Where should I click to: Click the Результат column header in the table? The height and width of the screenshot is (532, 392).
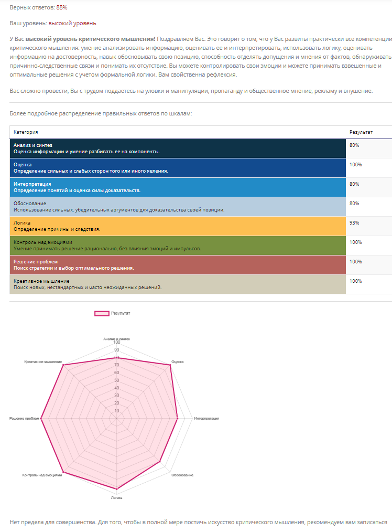[361, 132]
